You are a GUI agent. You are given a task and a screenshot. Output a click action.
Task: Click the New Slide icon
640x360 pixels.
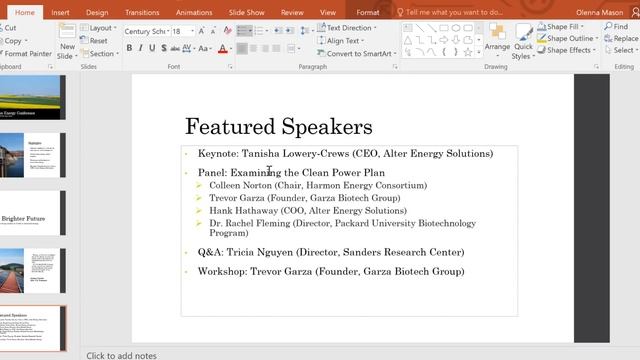(67, 31)
